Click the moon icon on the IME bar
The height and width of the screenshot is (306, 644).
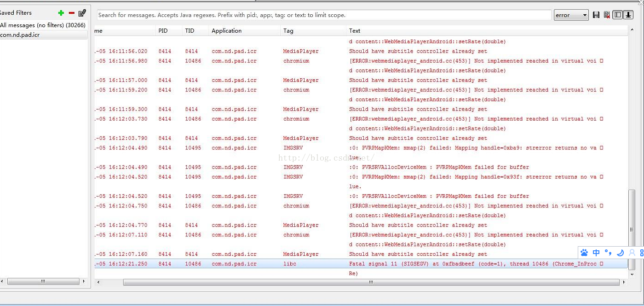coord(620,253)
